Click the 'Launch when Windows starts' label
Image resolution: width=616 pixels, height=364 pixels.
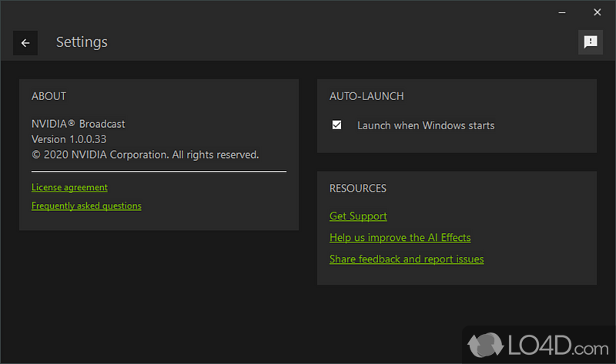426,125
